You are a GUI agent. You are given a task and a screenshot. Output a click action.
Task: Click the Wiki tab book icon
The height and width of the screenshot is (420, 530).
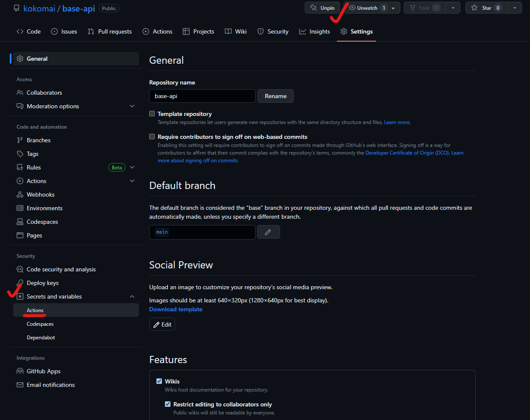(x=228, y=31)
